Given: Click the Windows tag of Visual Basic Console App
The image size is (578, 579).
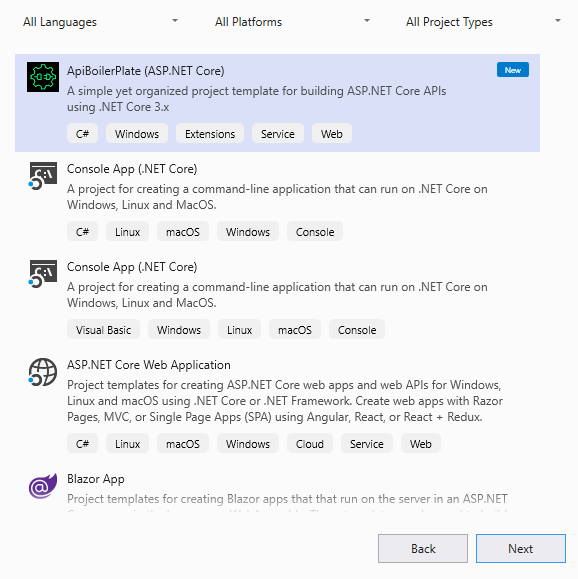Looking at the screenshot, I should [179, 329].
